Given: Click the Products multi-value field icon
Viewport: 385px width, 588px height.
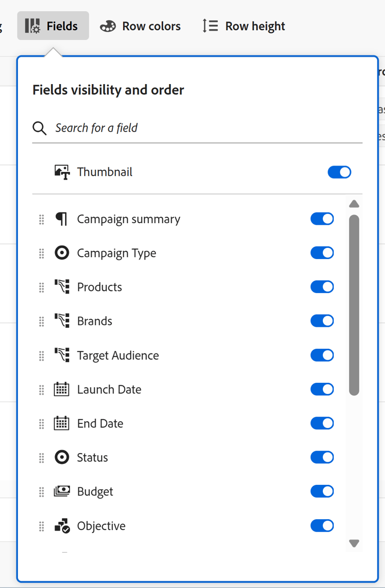Looking at the screenshot, I should click(62, 287).
